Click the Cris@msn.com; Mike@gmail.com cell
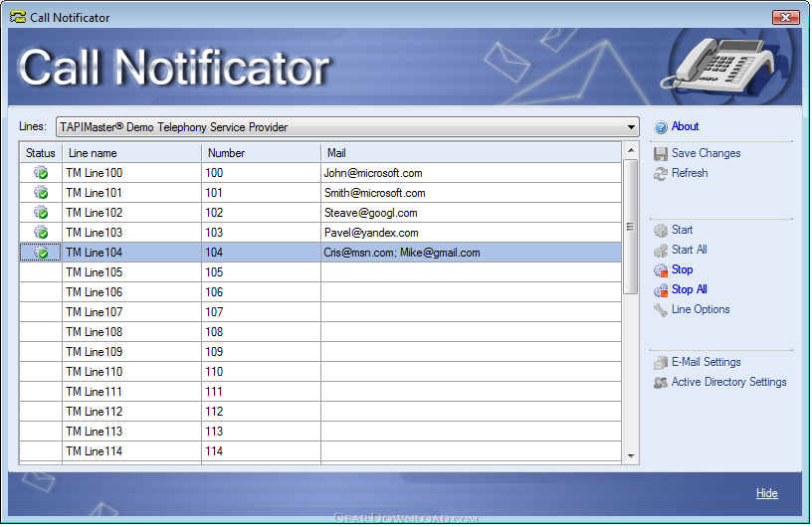 click(471, 253)
